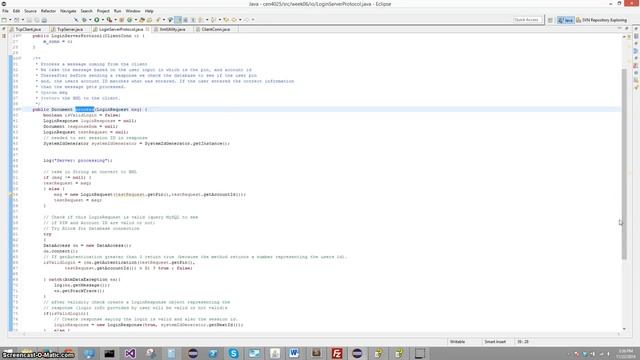Viewport: 640px width, 360px height.
Task: Expand the External Tools dropdown arrow
Action: tap(115, 20)
